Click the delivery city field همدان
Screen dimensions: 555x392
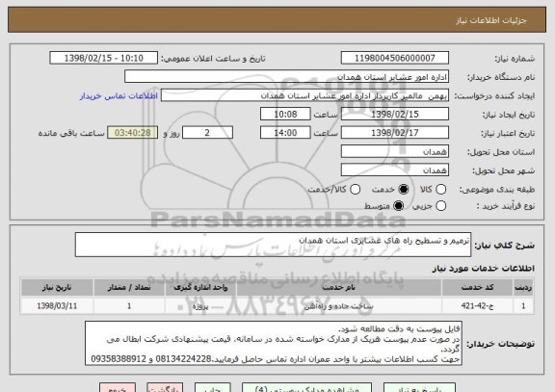[x=395, y=170]
